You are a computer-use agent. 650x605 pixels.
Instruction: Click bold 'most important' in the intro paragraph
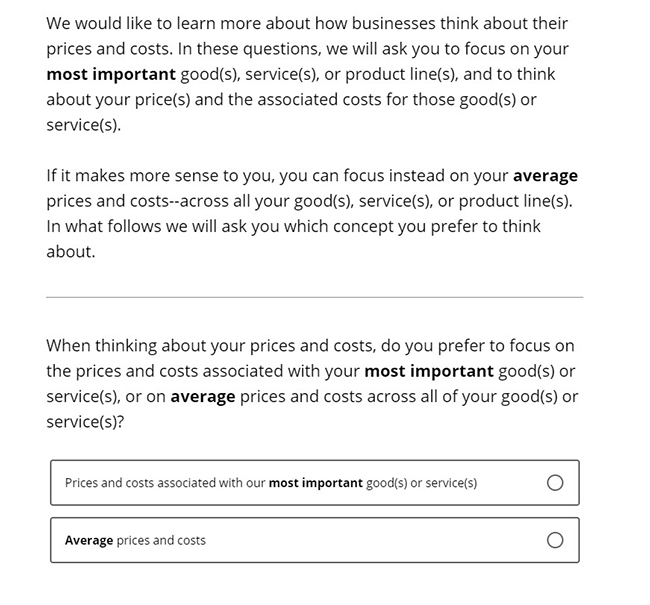[x=111, y=74]
